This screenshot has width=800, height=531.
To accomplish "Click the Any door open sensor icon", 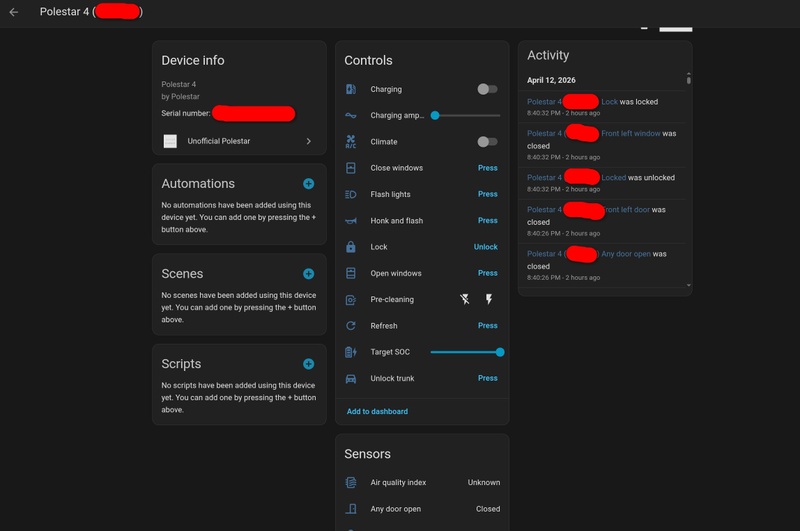I will 351,509.
